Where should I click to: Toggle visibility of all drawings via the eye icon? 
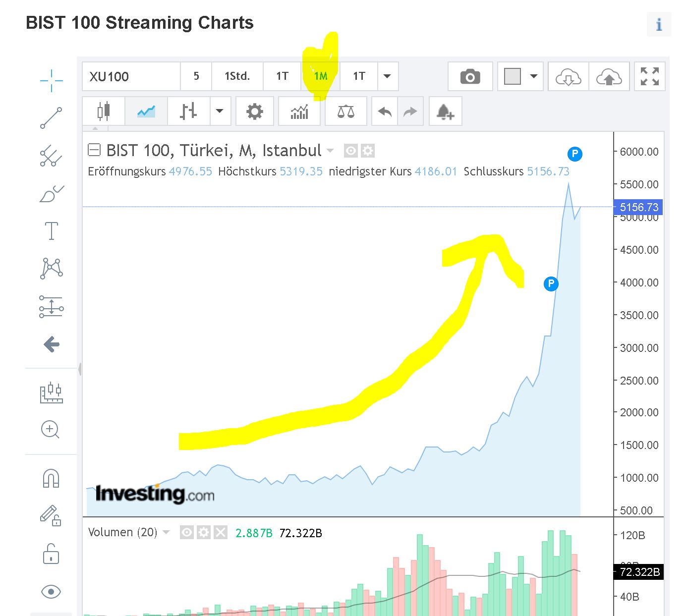[51, 591]
